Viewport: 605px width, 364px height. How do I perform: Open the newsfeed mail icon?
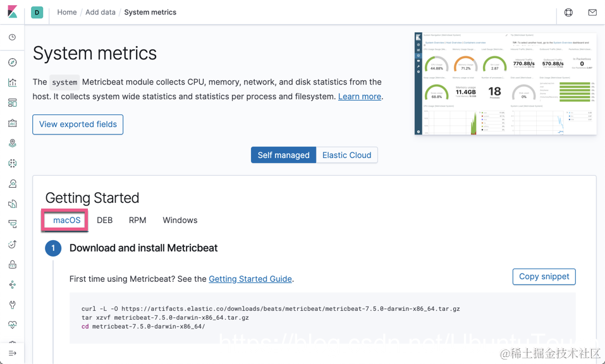(592, 13)
